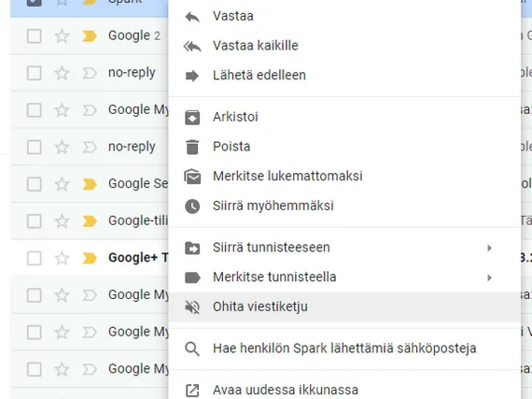The height and width of the screenshot is (399, 532).
Task: Tick the checkbox for the Google-tili email
Action: (x=35, y=221)
